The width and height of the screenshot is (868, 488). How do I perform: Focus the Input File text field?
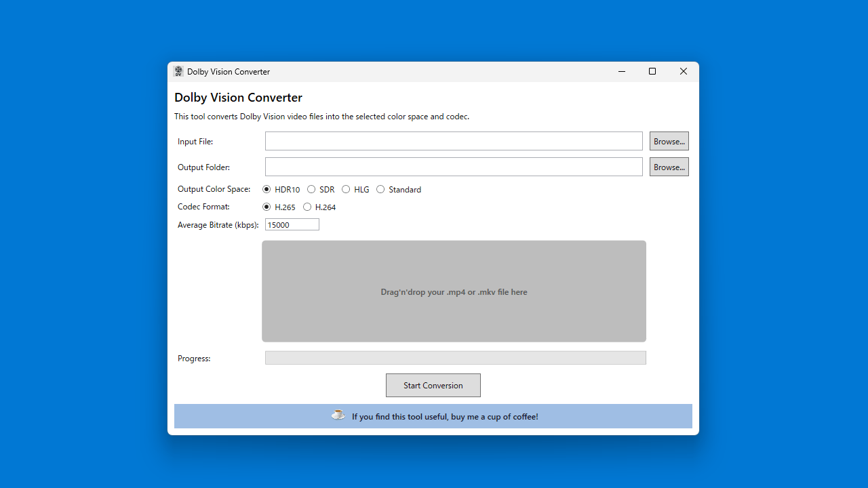454,141
